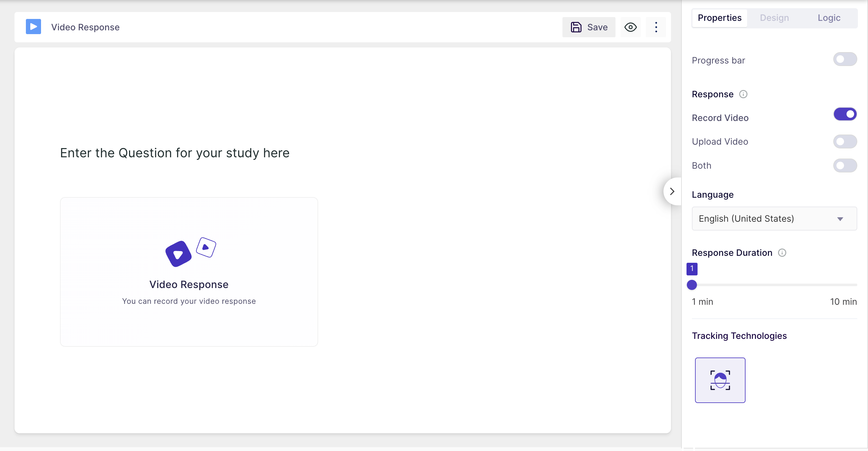Enable the Both toggle

tap(845, 165)
